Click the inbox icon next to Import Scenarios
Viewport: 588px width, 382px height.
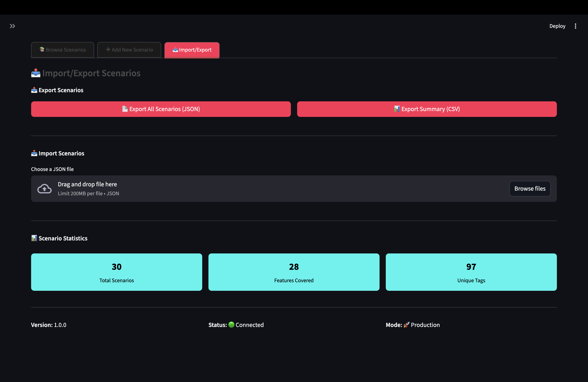34,153
